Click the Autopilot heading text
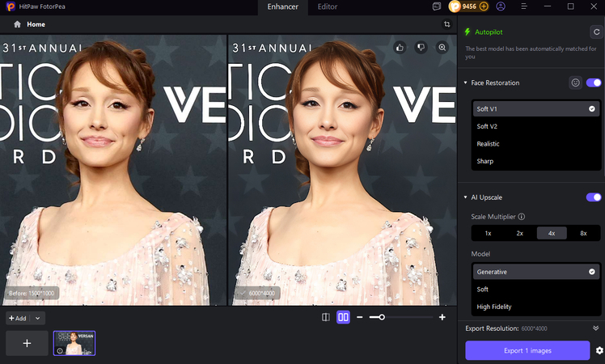Image resolution: width=605 pixels, height=364 pixels. pyautogui.click(x=489, y=32)
